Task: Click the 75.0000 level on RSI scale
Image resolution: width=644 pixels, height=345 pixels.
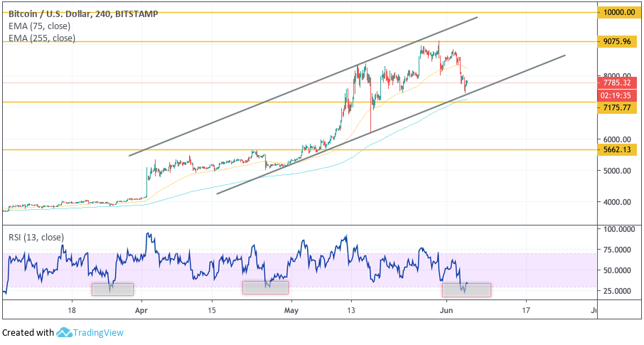Action: 616,250
